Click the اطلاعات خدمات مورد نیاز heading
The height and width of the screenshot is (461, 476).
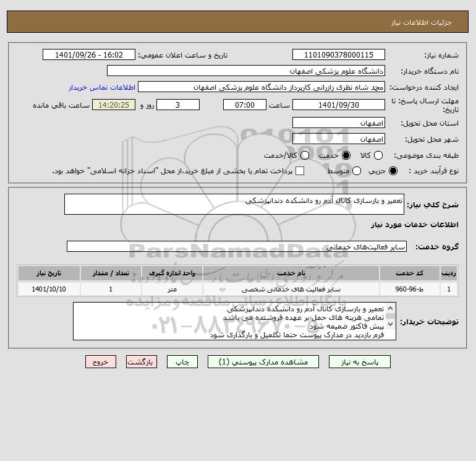tap(414, 225)
